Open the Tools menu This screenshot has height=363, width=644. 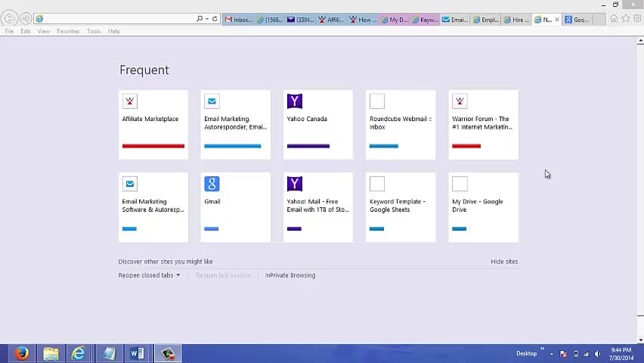pyautogui.click(x=94, y=31)
